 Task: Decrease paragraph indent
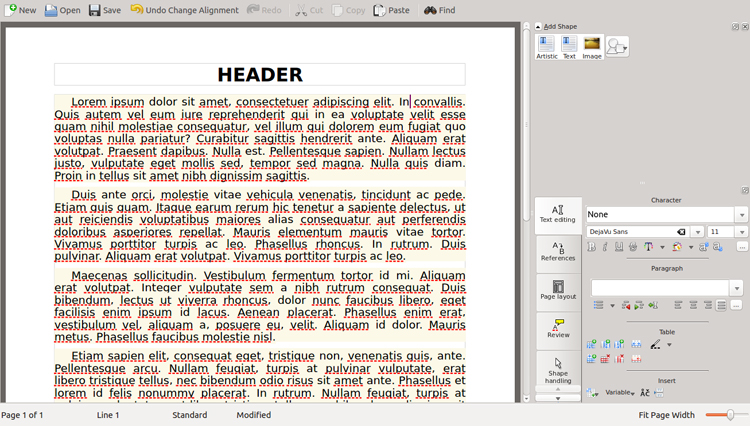tap(626, 305)
